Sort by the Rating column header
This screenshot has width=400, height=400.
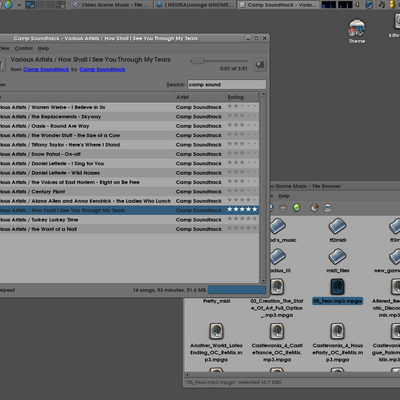click(x=242, y=97)
